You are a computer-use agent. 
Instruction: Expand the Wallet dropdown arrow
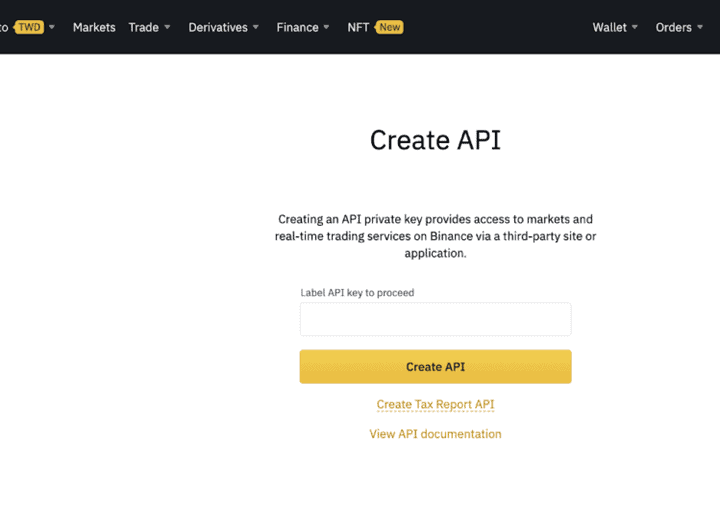(x=635, y=27)
